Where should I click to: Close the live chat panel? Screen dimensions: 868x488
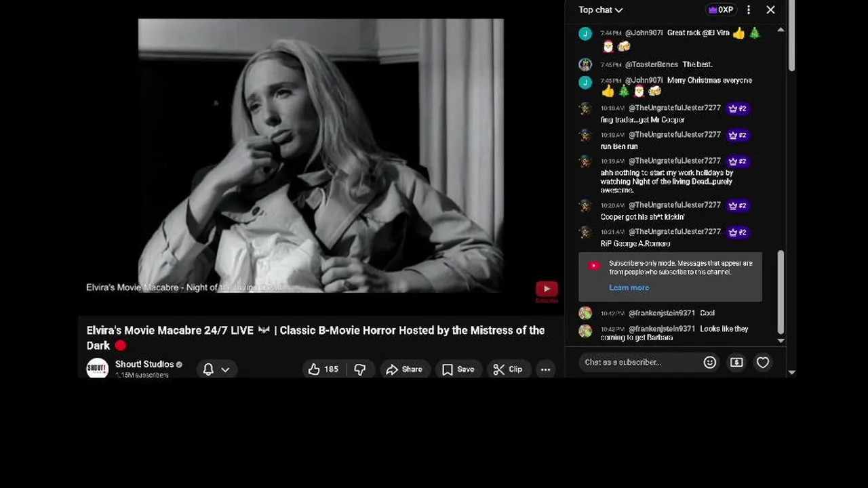[770, 9]
